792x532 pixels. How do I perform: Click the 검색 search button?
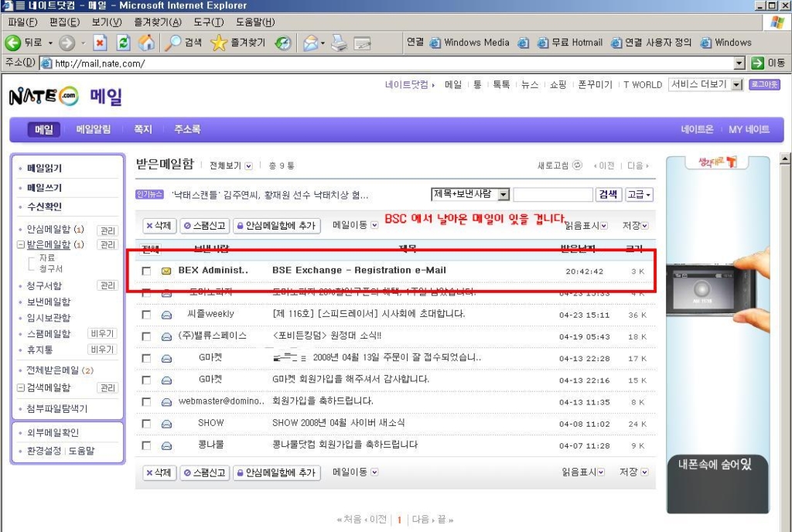pos(608,194)
